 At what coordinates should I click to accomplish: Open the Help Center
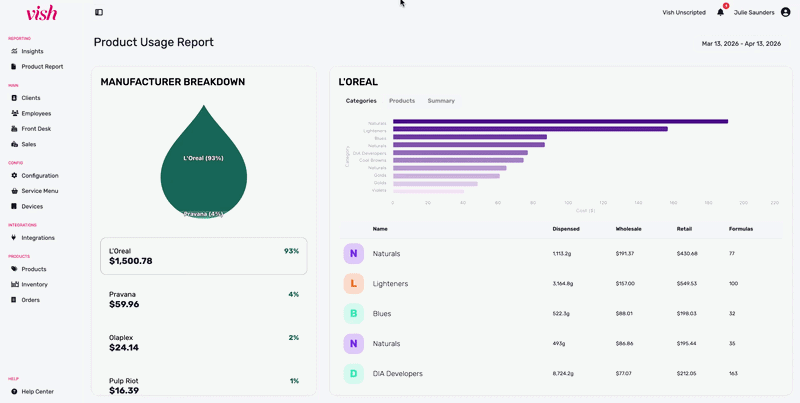tap(37, 391)
